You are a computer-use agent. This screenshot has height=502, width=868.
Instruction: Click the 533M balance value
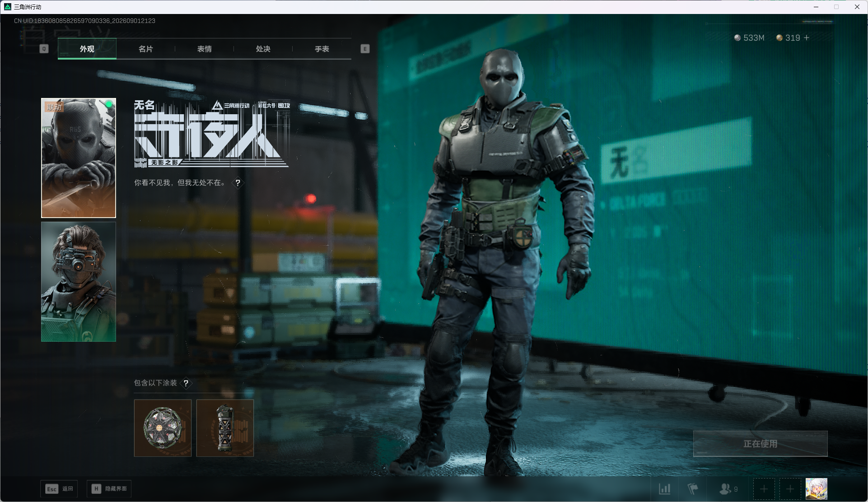point(754,38)
